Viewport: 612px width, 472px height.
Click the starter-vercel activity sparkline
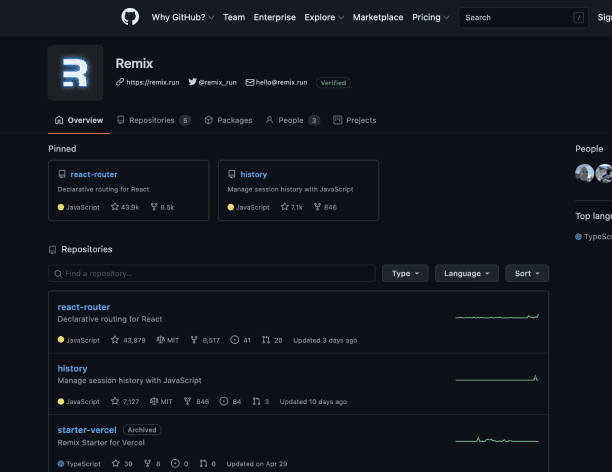[497, 440]
